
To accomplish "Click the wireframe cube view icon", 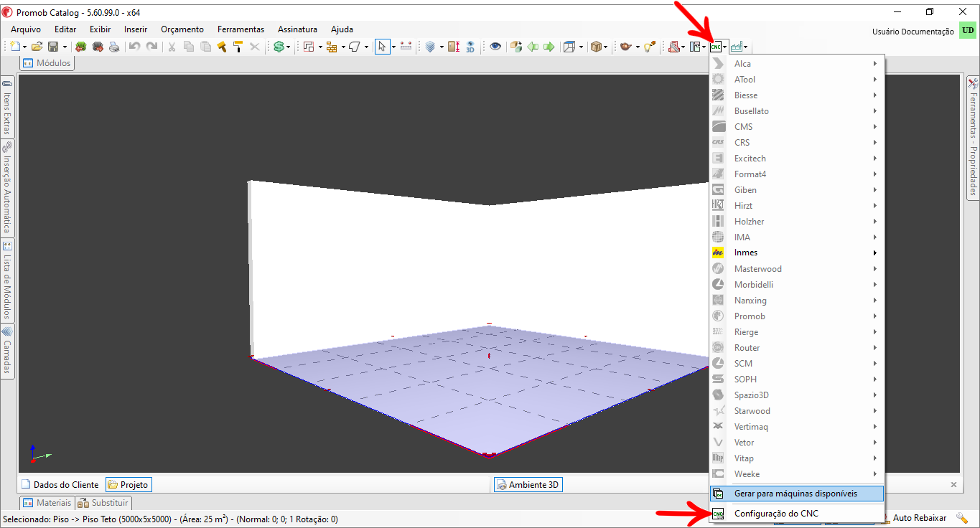I will [570, 47].
